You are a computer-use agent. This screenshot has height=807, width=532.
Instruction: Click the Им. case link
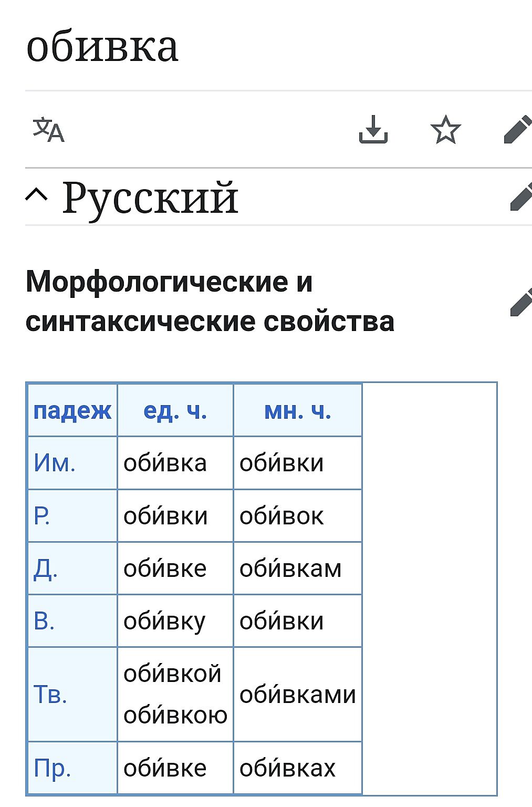click(x=55, y=463)
